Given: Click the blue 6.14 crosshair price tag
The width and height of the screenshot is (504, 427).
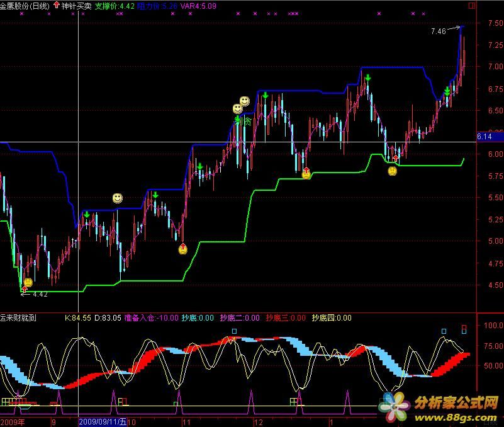Looking at the screenshot, I should click(490, 137).
